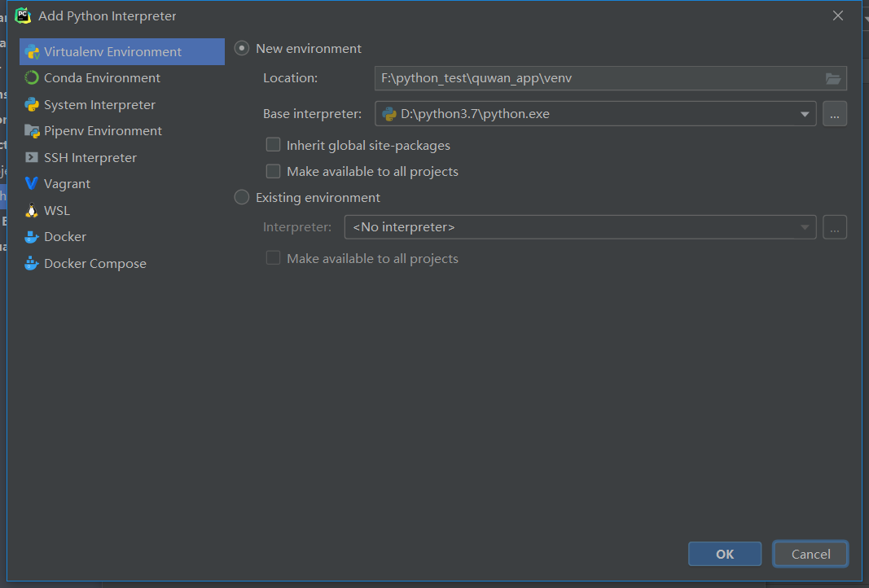Click the WSL label text
Viewport: 869px width, 588px height.
(57, 211)
